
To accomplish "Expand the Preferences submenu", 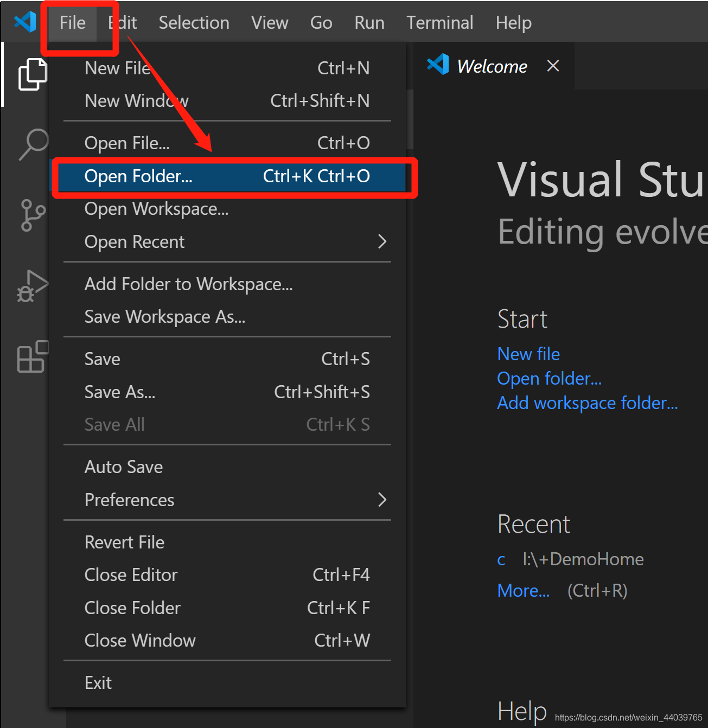I will pyautogui.click(x=227, y=500).
